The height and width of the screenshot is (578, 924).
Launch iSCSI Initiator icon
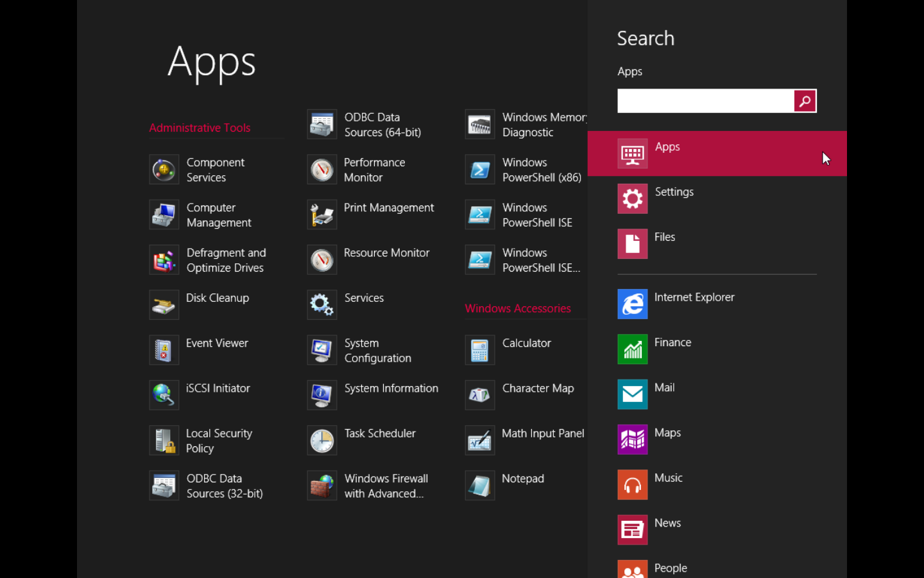click(x=164, y=395)
